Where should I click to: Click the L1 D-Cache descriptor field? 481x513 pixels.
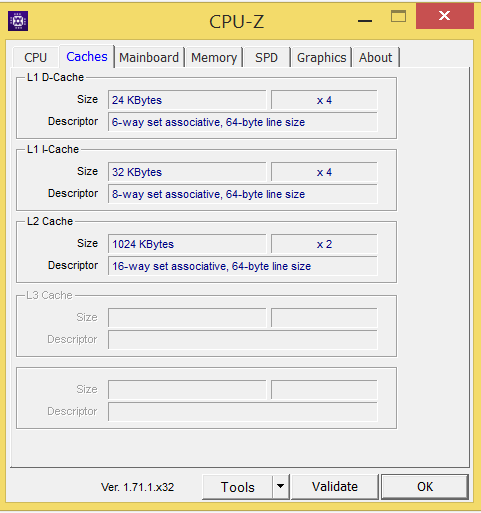point(243,122)
